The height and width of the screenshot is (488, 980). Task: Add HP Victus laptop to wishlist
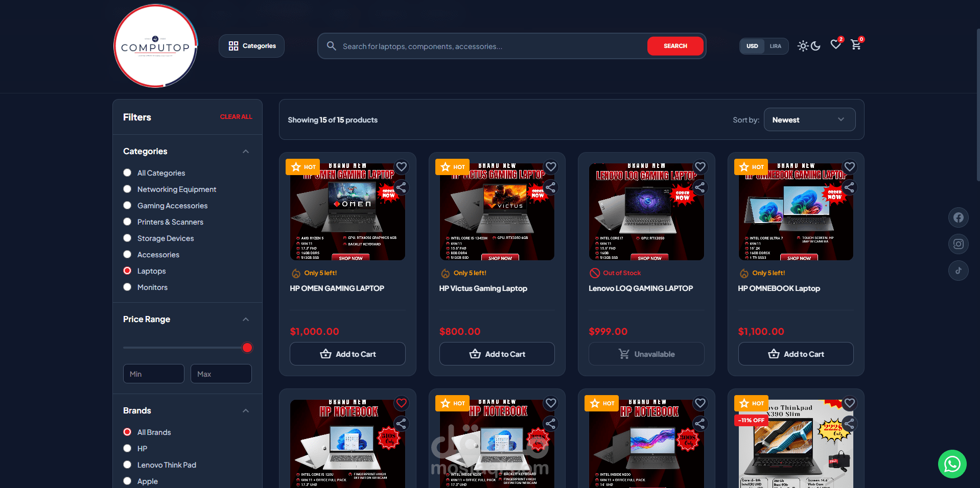pyautogui.click(x=551, y=167)
